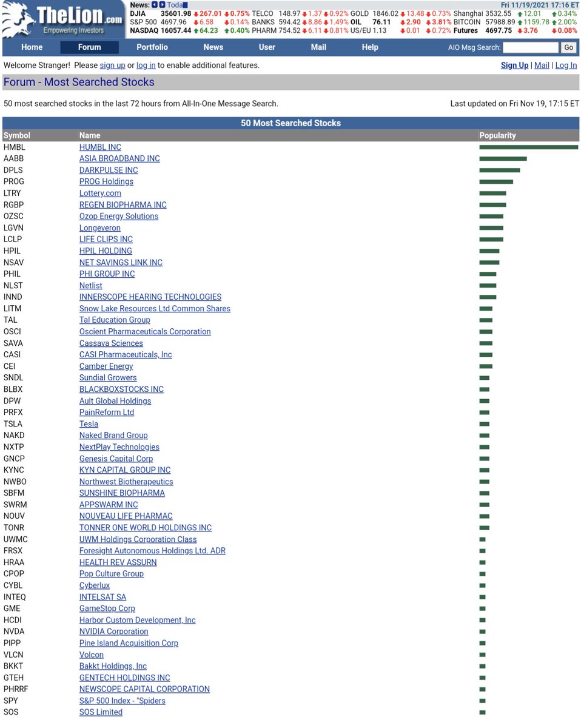
Task: Open GameStop Corp link
Action: click(107, 608)
